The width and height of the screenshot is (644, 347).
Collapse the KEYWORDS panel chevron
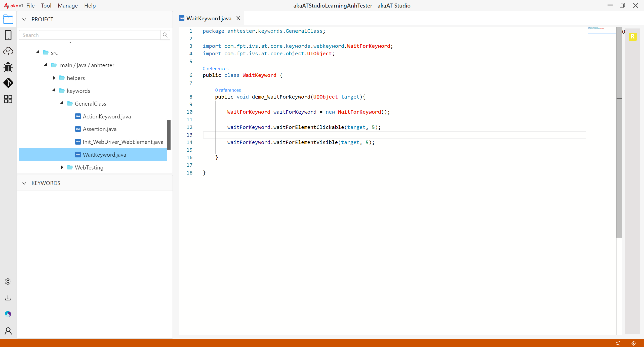click(x=24, y=183)
